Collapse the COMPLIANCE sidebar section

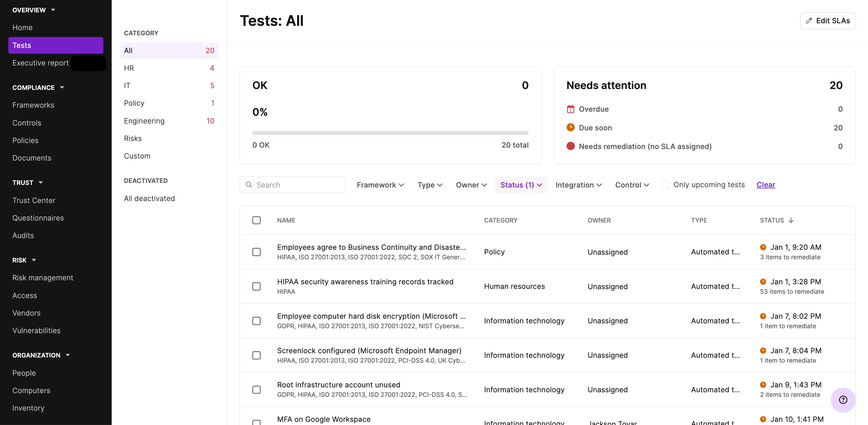click(x=62, y=88)
